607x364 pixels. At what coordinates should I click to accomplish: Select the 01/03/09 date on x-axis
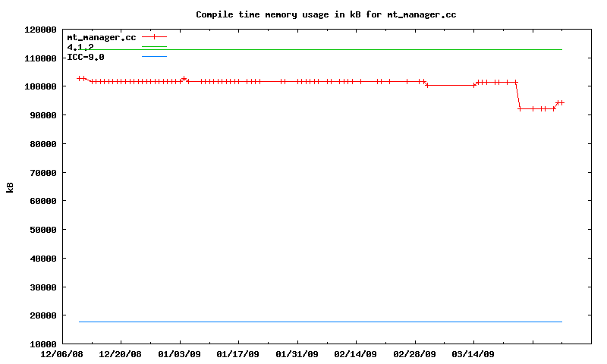180,354
